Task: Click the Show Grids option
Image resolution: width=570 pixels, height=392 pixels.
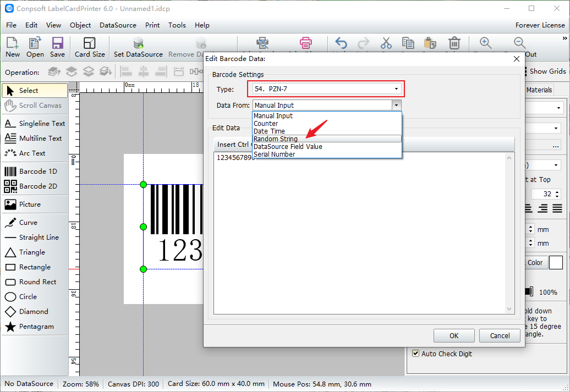Action: tap(547, 71)
